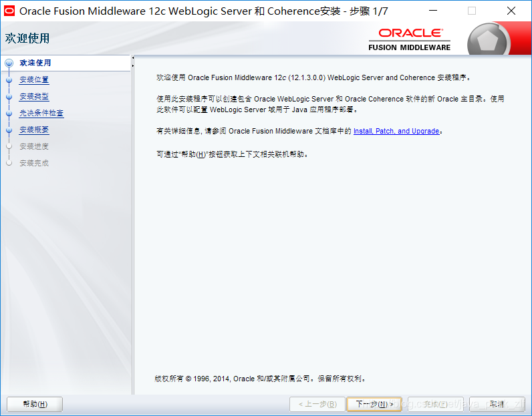Open the Install, Patch, and Upgrade link
This screenshot has width=532, height=416.
tap(396, 131)
